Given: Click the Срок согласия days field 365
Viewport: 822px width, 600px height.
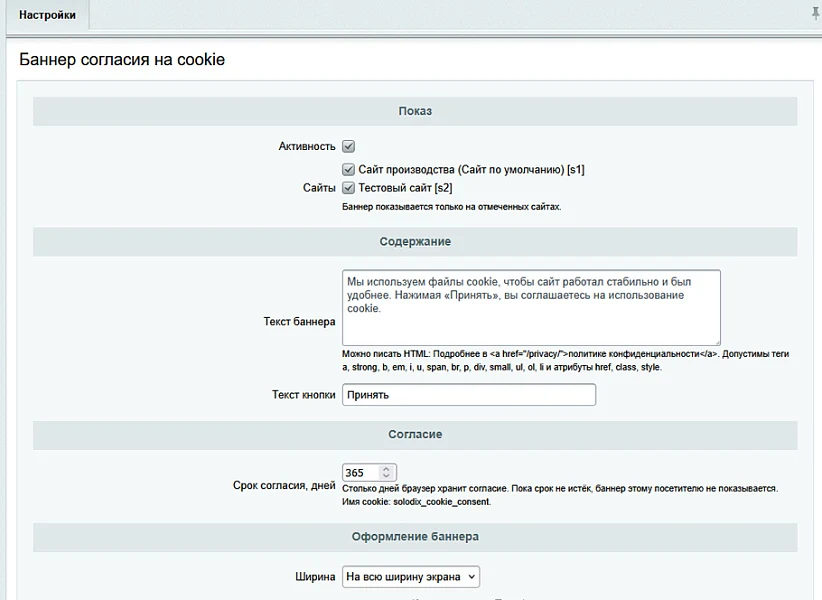Looking at the screenshot, I should pyautogui.click(x=361, y=473).
